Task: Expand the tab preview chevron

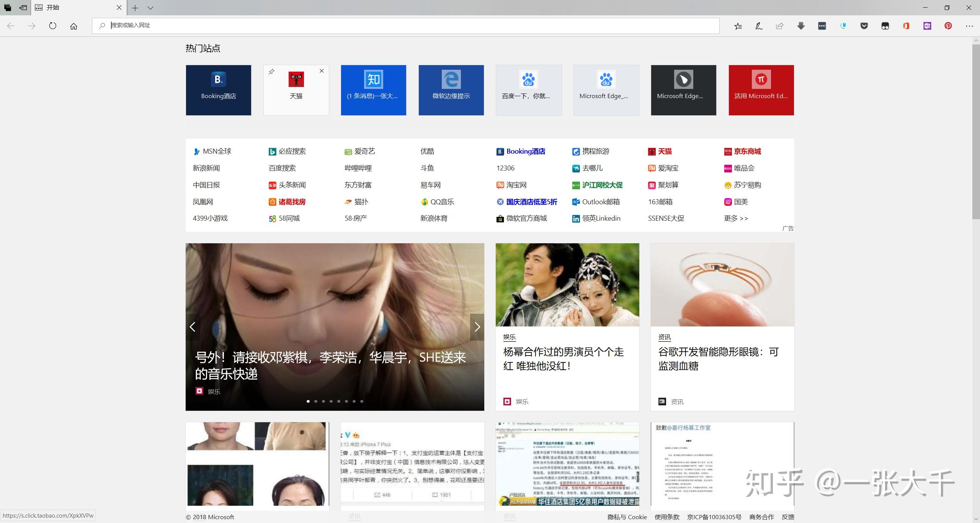Action: pos(150,8)
